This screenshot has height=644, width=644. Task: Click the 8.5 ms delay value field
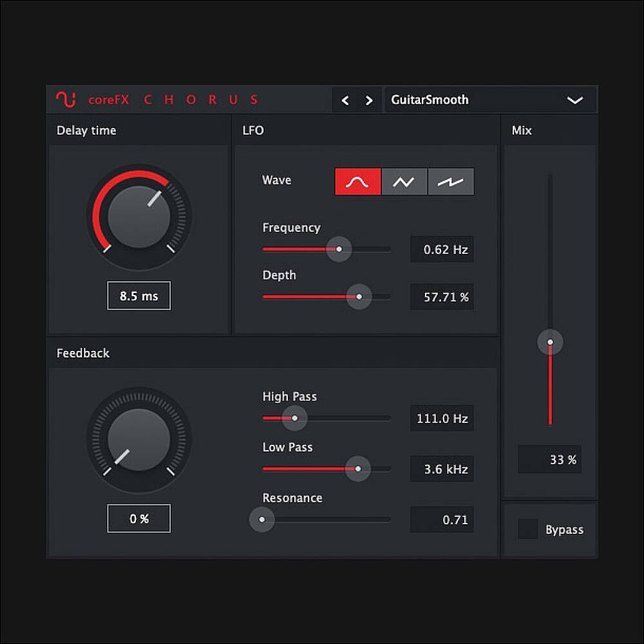[x=139, y=296]
